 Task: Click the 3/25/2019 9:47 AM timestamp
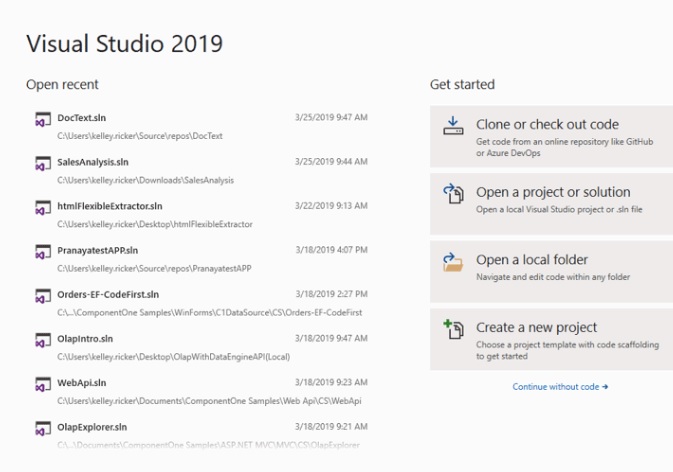tap(331, 118)
